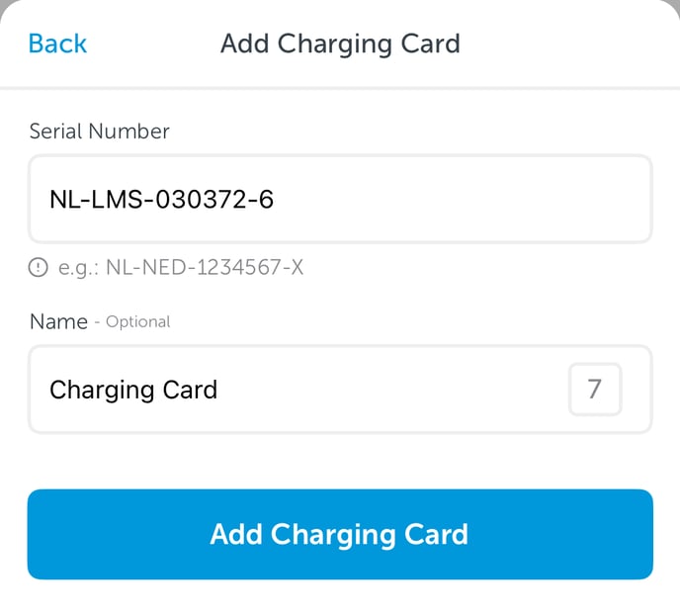
Task: Click the digit 6 ending the serial number
Action: pyautogui.click(x=266, y=200)
